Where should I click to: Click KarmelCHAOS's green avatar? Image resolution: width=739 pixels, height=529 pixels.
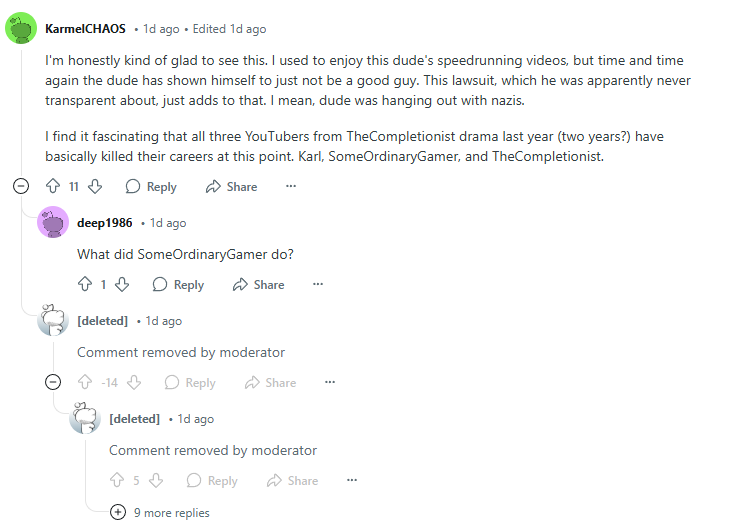point(22,29)
